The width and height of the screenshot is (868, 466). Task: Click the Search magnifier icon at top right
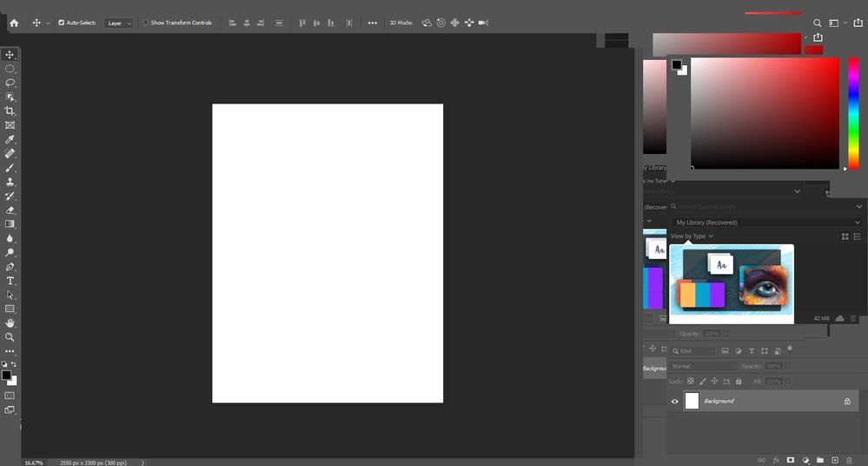click(818, 23)
